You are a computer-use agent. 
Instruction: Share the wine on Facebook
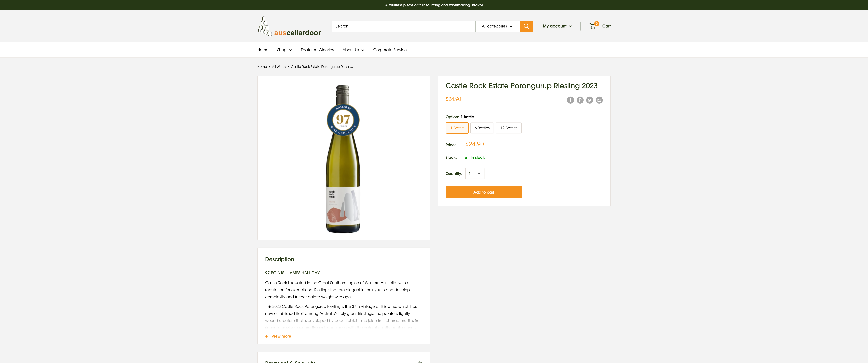point(571,100)
